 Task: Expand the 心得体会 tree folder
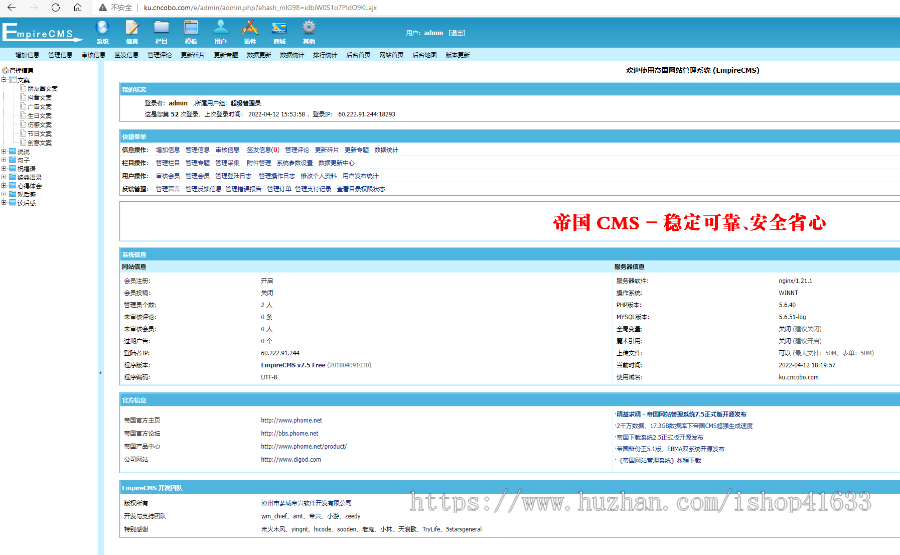(x=4, y=185)
